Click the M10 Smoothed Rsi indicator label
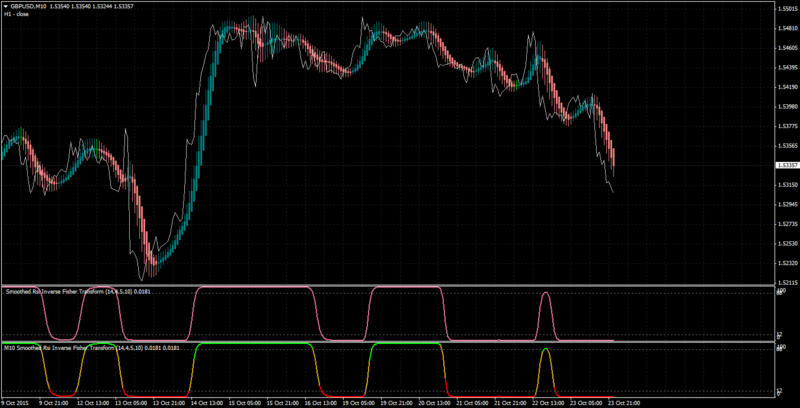 point(92,347)
